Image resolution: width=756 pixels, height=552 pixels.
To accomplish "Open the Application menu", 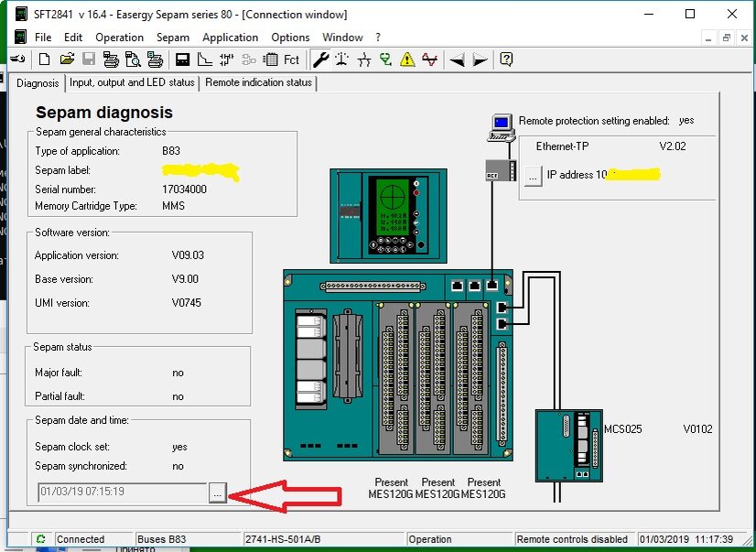I will pos(230,38).
